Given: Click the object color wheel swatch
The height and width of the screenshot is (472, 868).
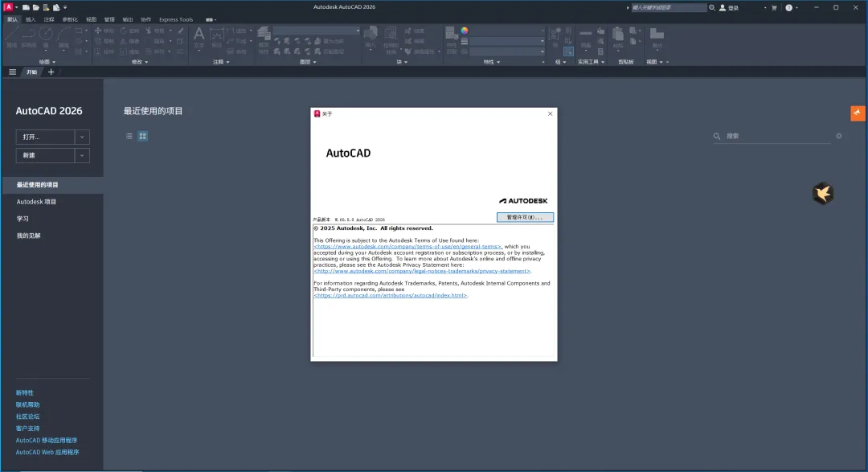Looking at the screenshot, I should [x=465, y=31].
